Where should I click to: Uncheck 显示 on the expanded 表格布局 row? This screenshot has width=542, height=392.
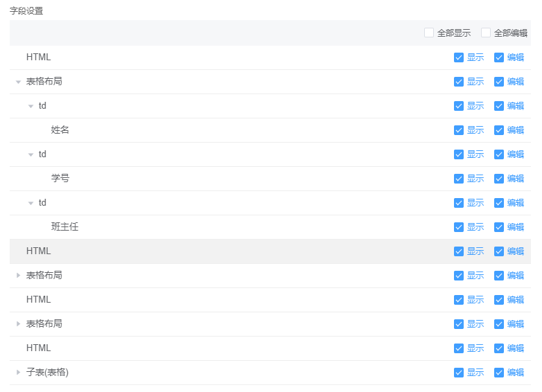click(x=459, y=82)
